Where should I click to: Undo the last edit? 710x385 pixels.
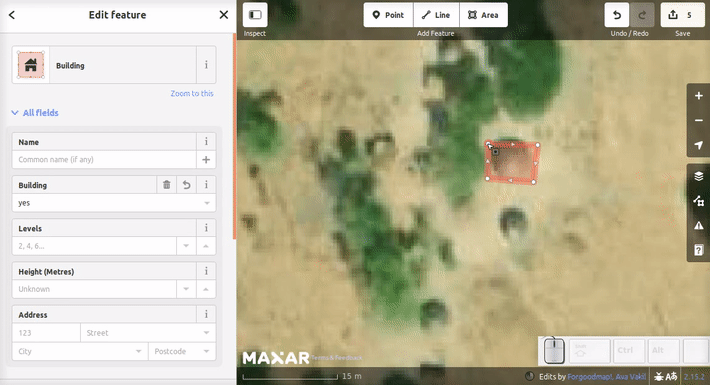617,15
